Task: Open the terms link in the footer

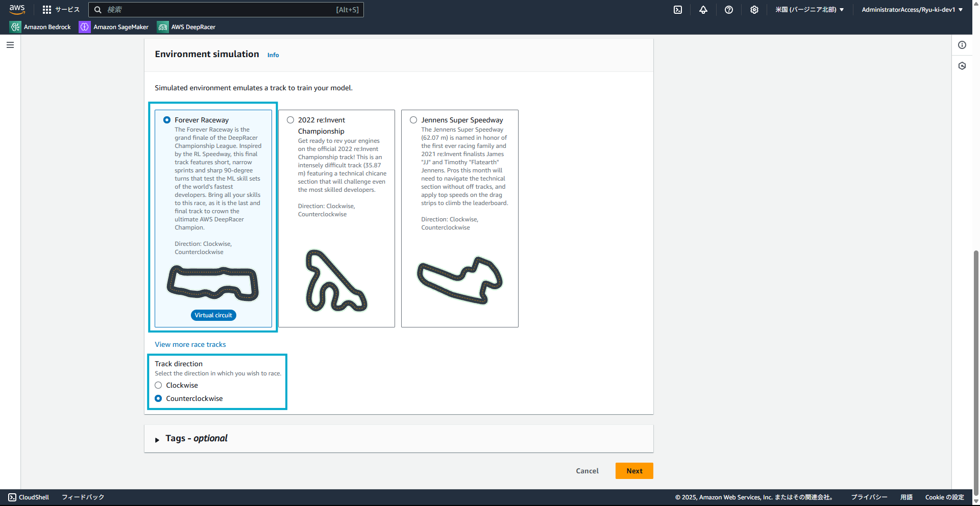Action: (906, 497)
